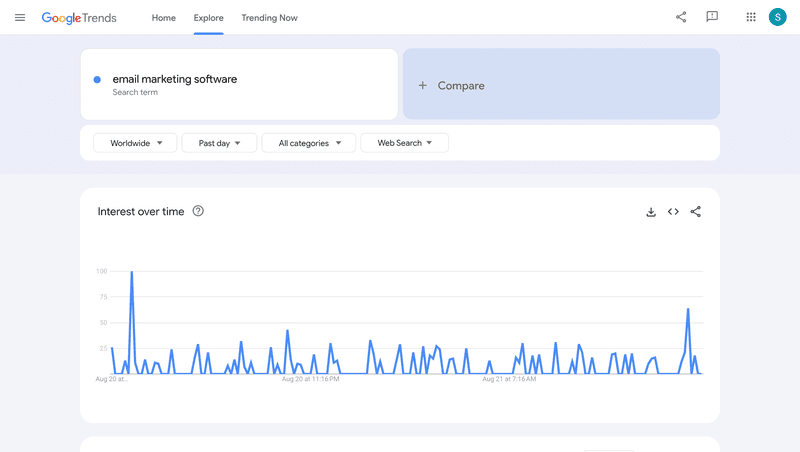Open the send feedback icon
This screenshot has width=800, height=452.
(712, 17)
